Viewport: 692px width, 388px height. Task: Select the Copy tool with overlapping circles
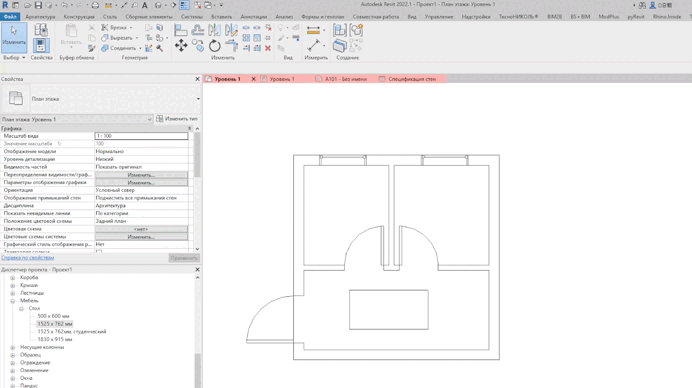[198, 45]
